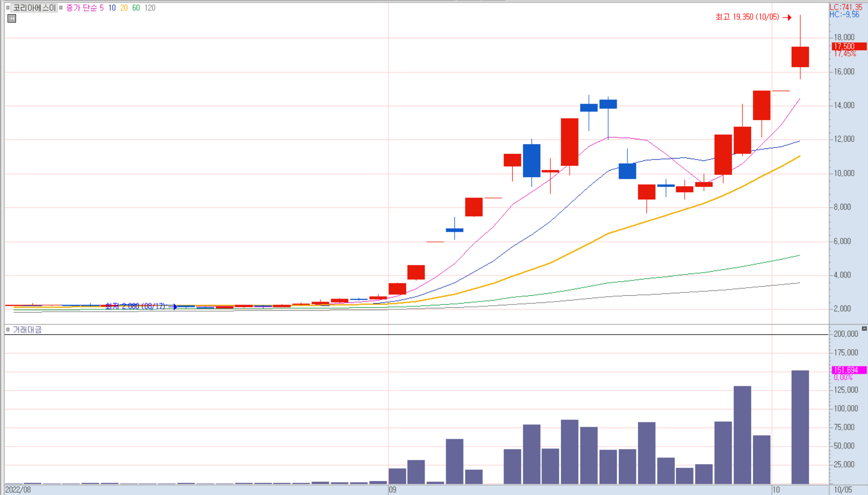
Task: Click the 거래대금 indicator title
Action: tap(27, 330)
